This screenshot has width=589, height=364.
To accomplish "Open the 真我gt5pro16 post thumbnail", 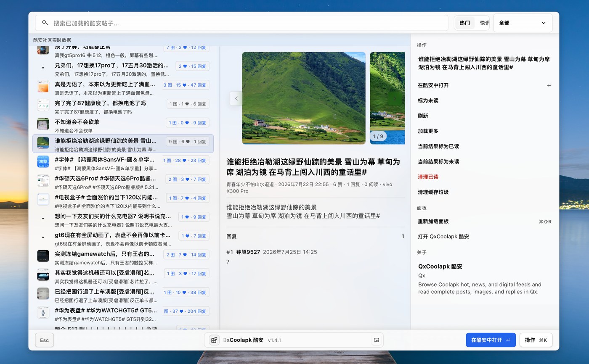I will point(43,50).
